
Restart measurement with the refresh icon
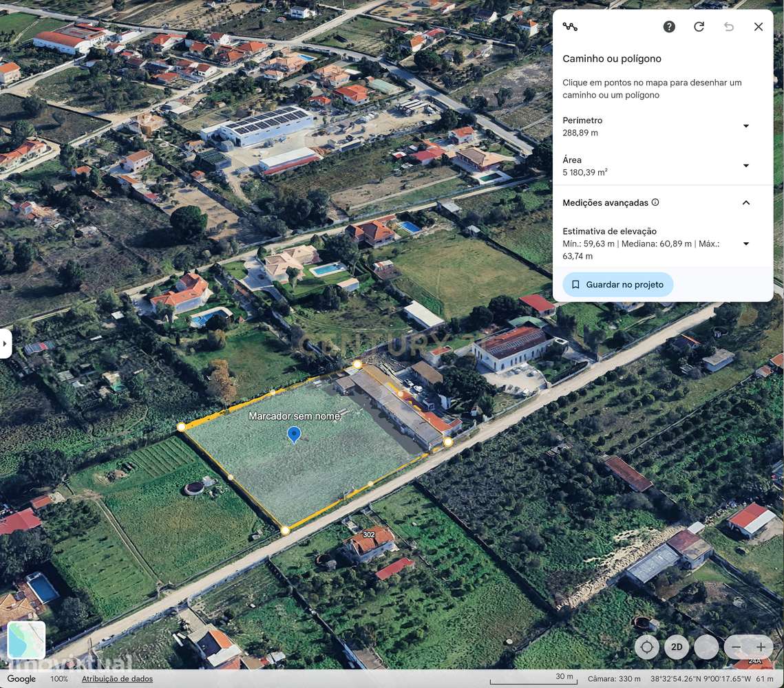pos(699,26)
